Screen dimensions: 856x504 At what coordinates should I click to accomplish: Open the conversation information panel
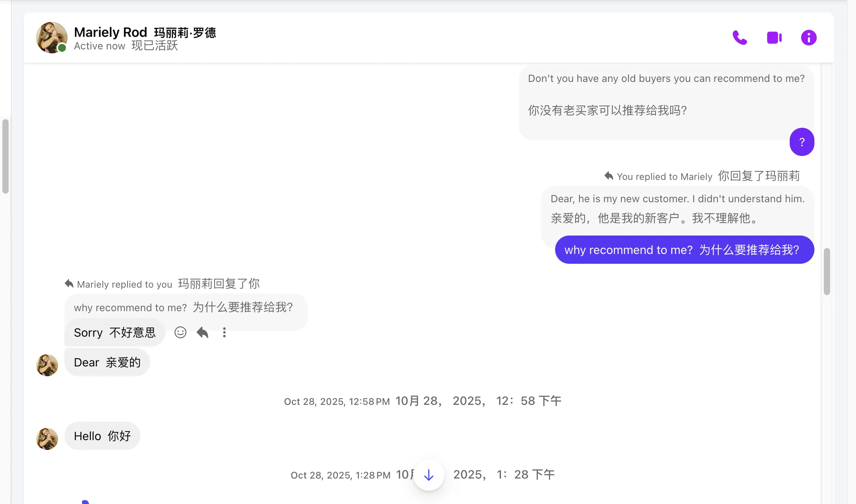808,37
